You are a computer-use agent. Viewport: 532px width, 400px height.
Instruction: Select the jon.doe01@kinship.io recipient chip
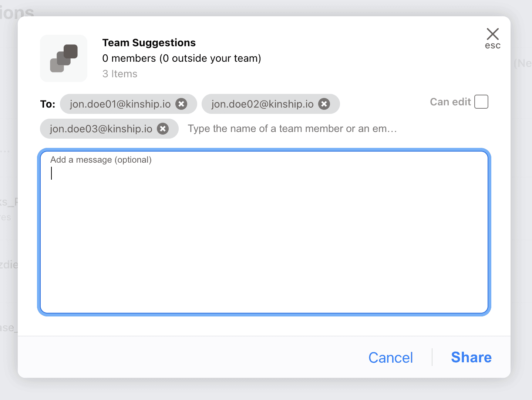pyautogui.click(x=120, y=104)
